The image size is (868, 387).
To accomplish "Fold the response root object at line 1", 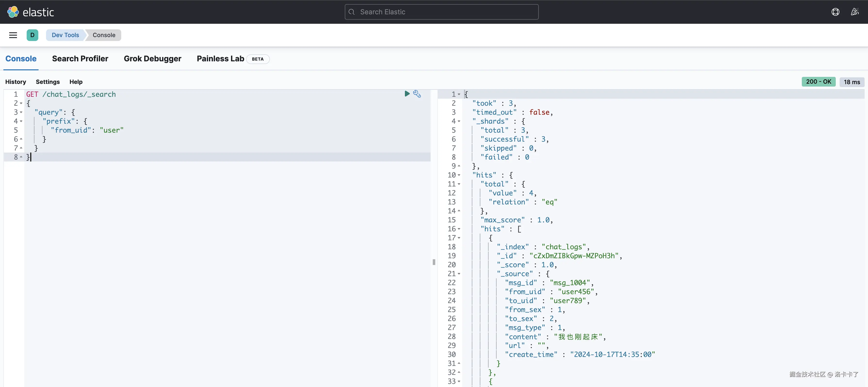I will coord(459,94).
